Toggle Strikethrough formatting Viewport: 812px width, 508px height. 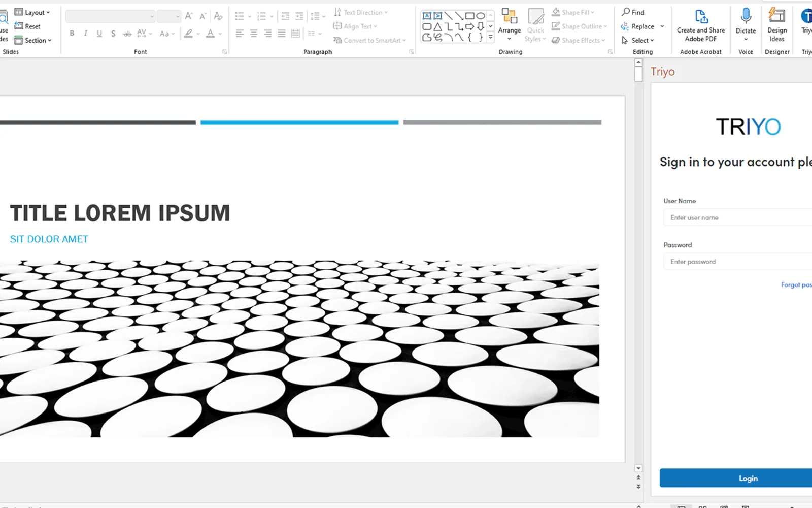[x=127, y=34]
